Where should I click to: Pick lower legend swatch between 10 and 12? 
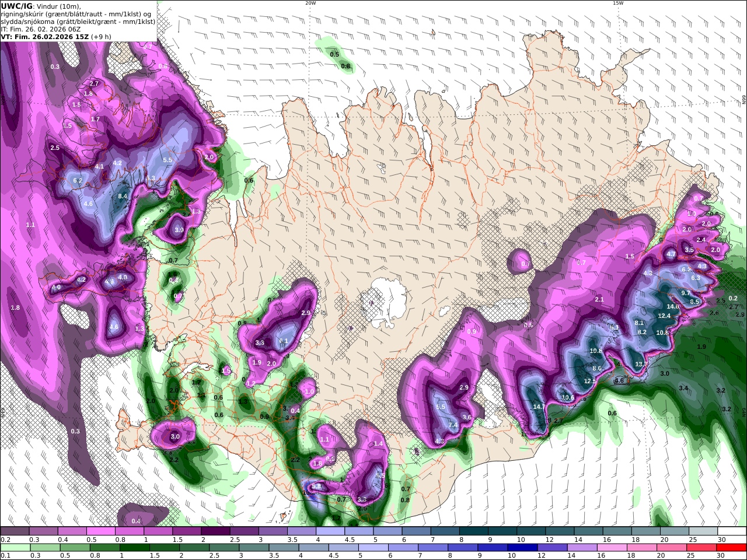(522, 548)
